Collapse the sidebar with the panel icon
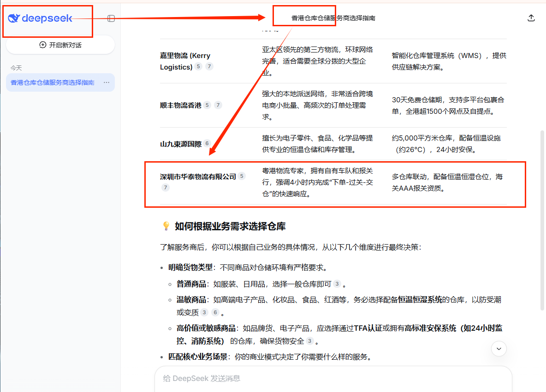 click(x=111, y=18)
